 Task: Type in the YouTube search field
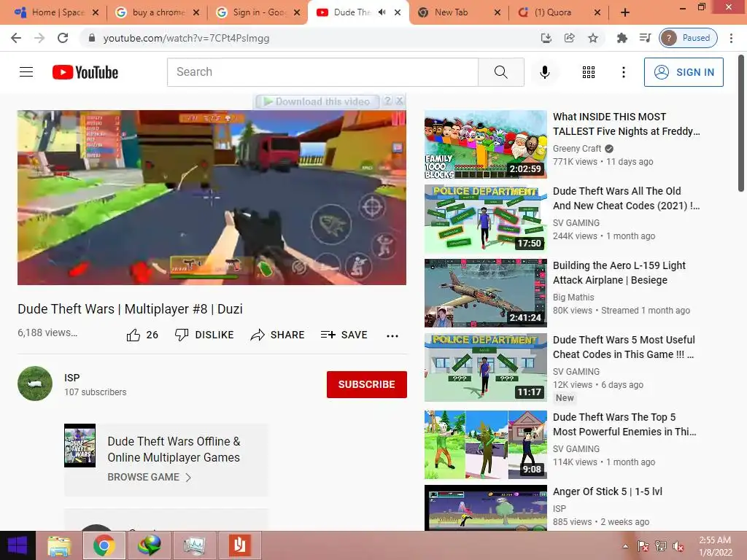pyautogui.click(x=322, y=72)
